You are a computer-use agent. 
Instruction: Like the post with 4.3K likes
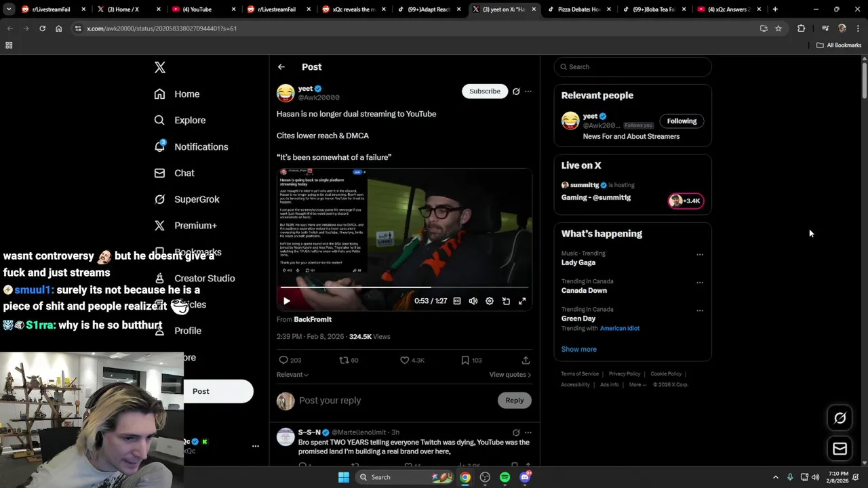pos(412,360)
